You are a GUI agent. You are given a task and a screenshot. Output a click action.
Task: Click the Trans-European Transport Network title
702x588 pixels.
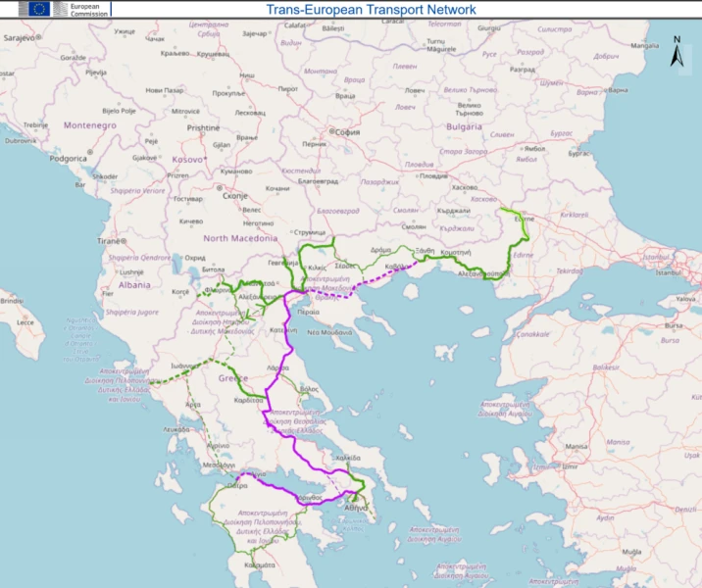(x=372, y=10)
